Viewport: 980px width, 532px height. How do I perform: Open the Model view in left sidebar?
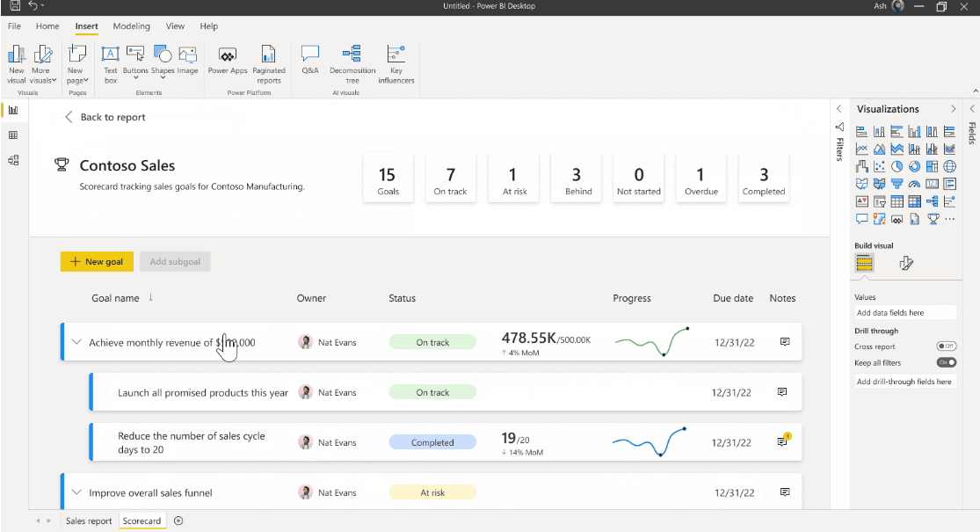[13, 160]
